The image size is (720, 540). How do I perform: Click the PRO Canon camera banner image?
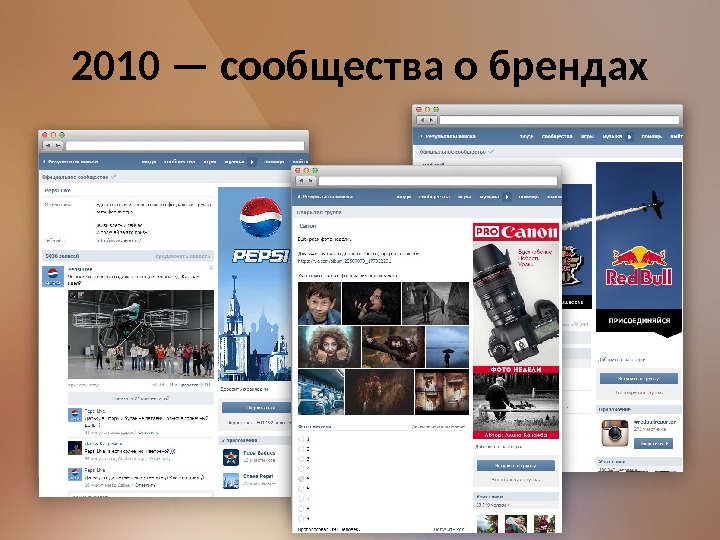516,294
